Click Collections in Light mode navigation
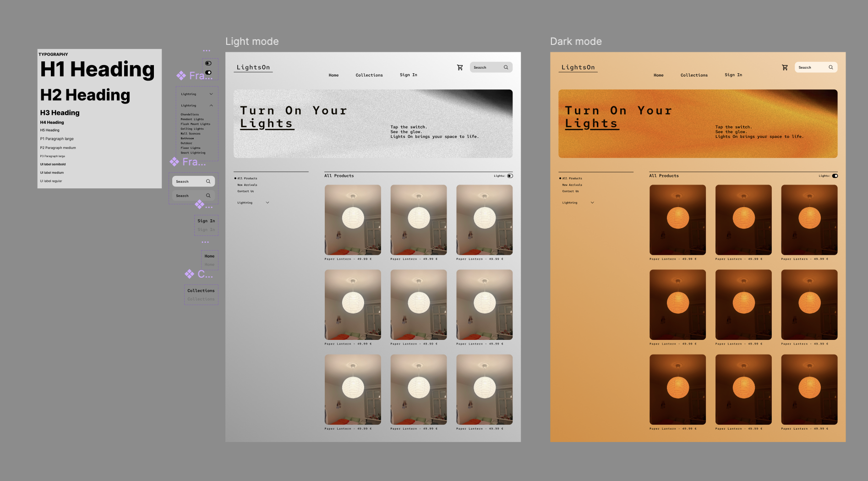This screenshot has width=868, height=481. tap(369, 75)
